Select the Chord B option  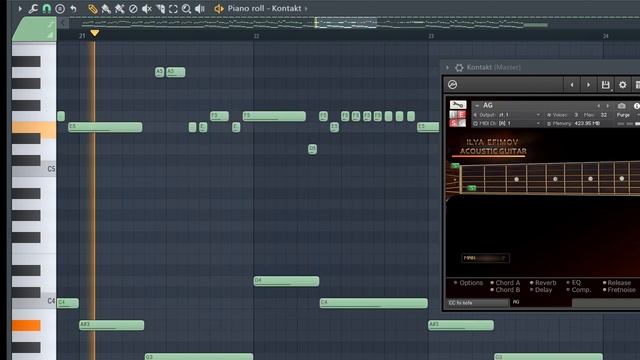pos(505,290)
